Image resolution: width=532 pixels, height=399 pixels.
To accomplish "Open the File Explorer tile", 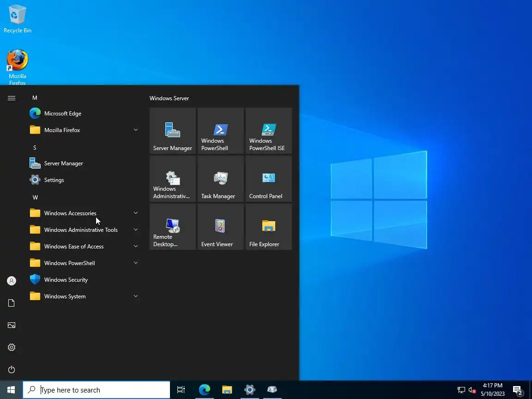I will [x=268, y=227].
